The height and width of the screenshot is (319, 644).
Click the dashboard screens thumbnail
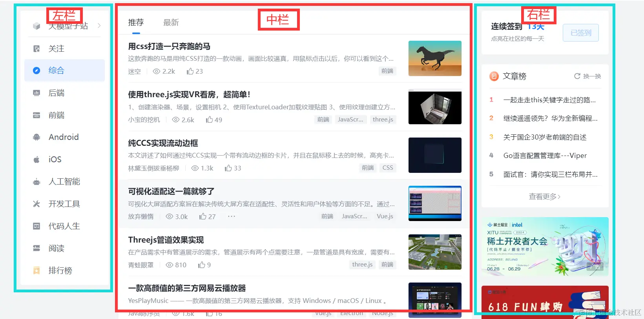coord(435,203)
